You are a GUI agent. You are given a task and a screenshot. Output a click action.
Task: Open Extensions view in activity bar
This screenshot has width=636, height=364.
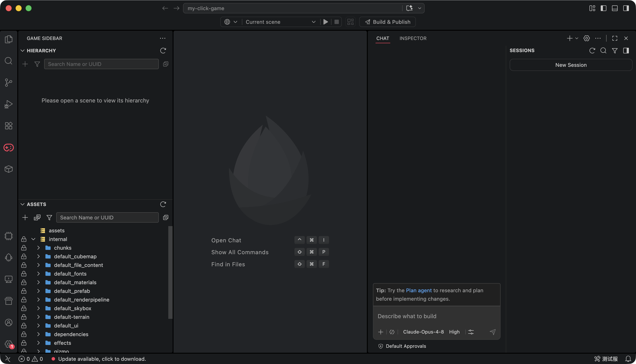pos(8,126)
